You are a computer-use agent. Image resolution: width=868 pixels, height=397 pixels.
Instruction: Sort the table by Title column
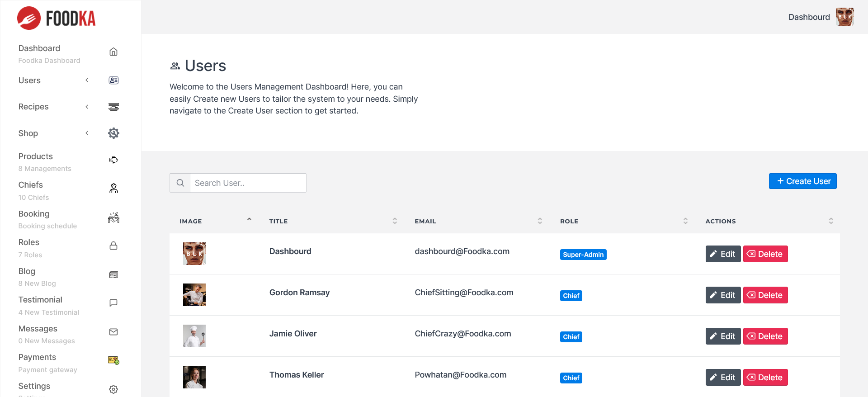395,221
